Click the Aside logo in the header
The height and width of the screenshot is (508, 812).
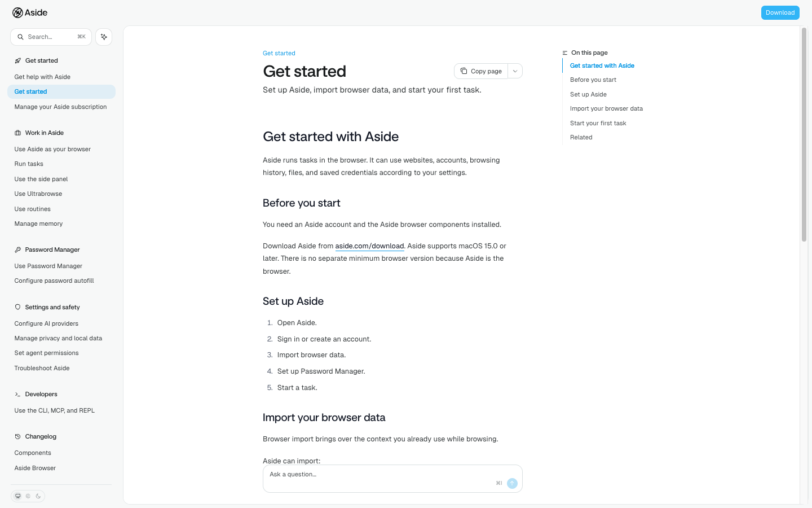coord(30,12)
